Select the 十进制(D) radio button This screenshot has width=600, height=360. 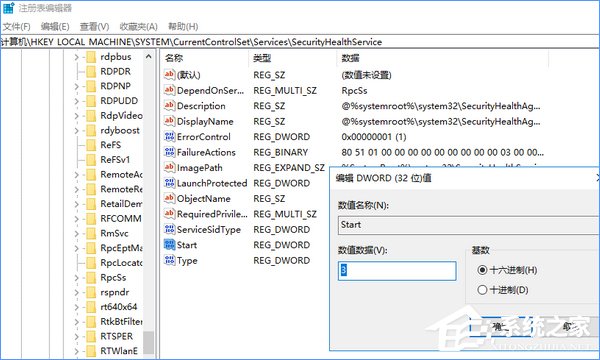[x=482, y=290]
